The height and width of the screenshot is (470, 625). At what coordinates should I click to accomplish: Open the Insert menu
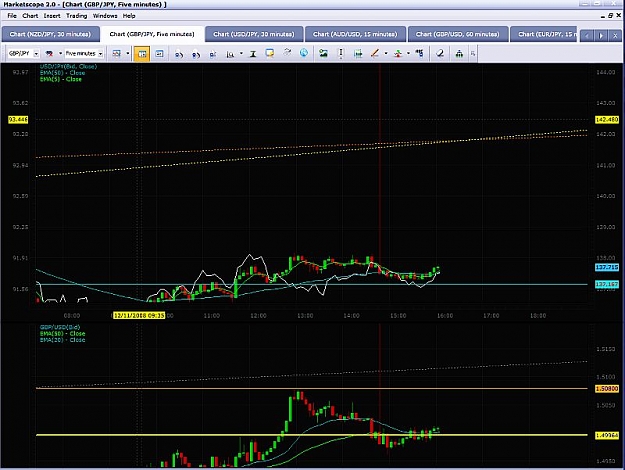(52, 16)
